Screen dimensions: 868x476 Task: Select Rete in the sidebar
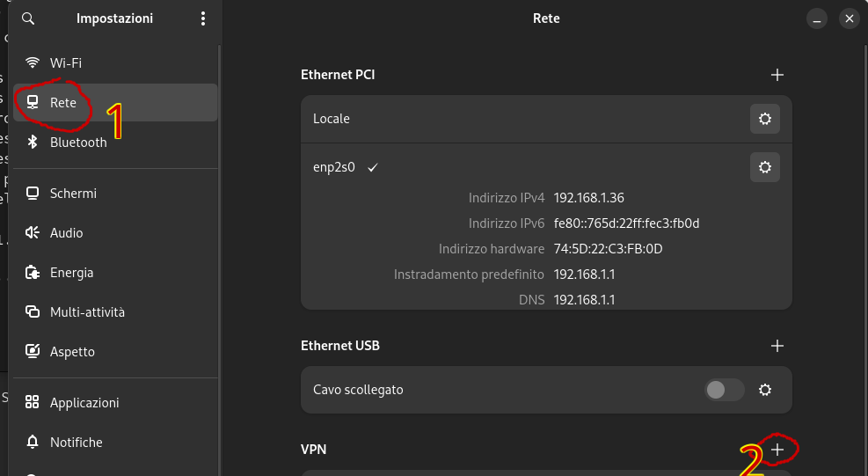[63, 103]
